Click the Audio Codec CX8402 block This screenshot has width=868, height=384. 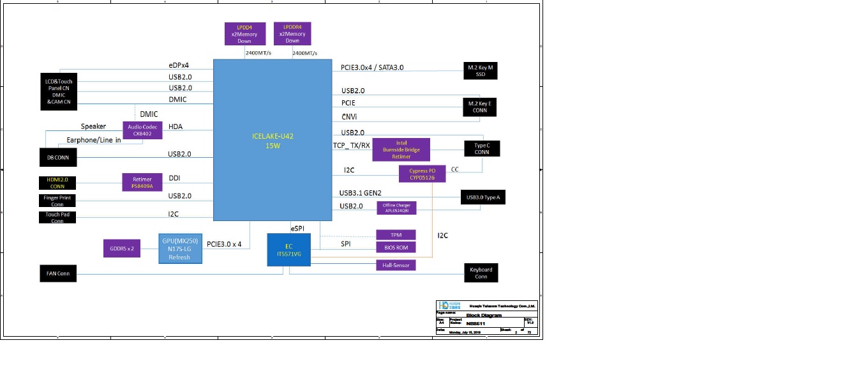[x=142, y=130]
